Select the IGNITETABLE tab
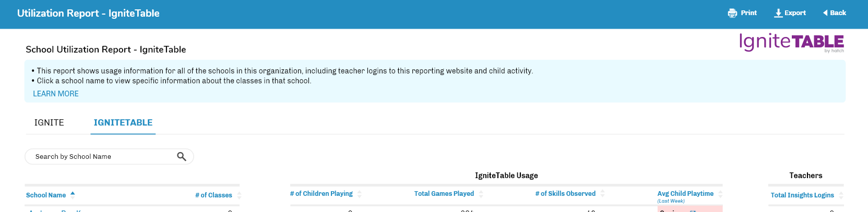Viewport: 868px width, 212px height. [123, 122]
